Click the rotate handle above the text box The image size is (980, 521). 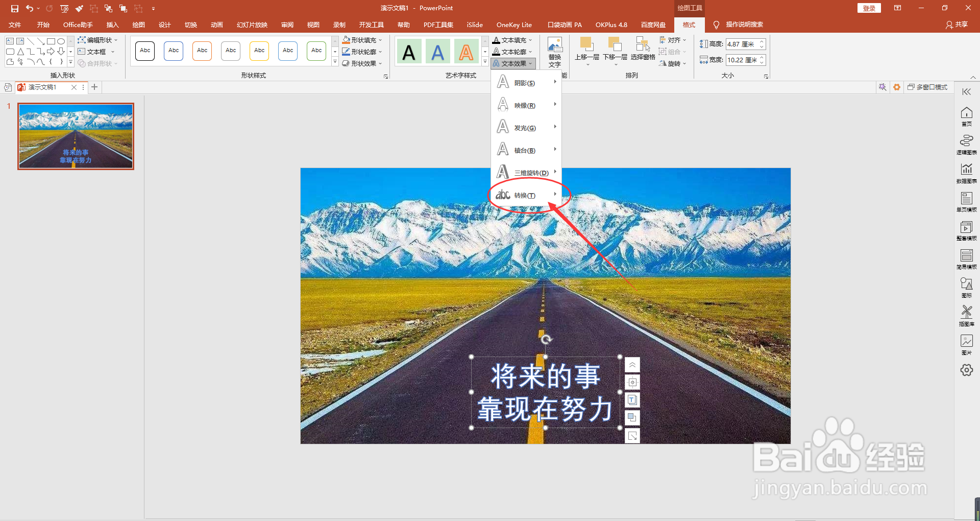[x=546, y=340]
